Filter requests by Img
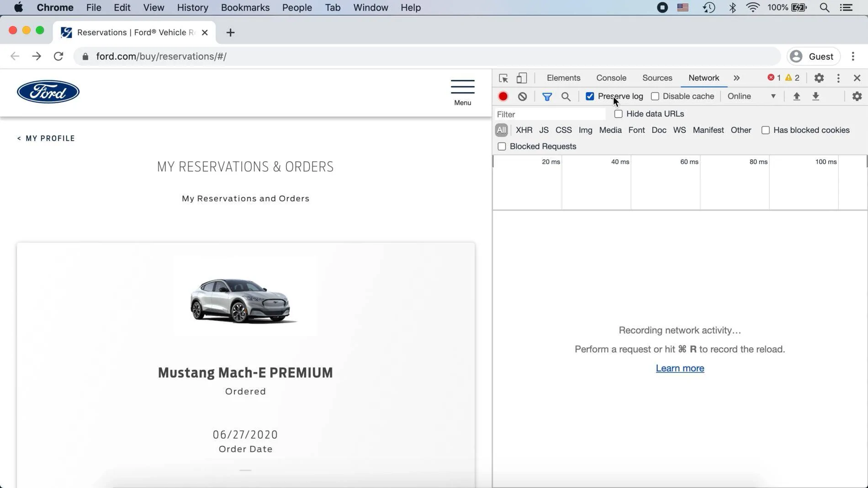Image resolution: width=868 pixels, height=488 pixels. point(585,130)
